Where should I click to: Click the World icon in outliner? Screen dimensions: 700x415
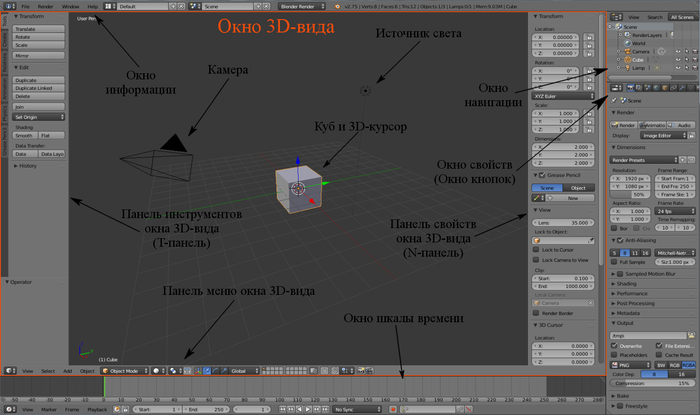pyautogui.click(x=628, y=43)
